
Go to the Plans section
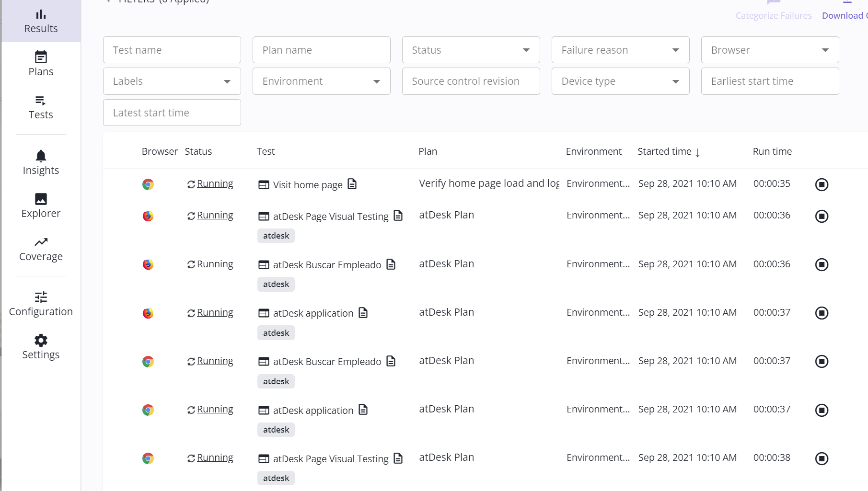click(41, 64)
